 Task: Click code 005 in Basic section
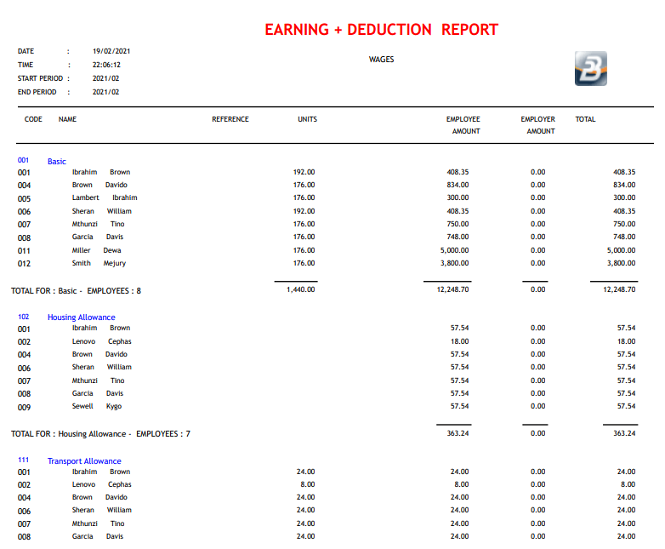[x=24, y=199]
